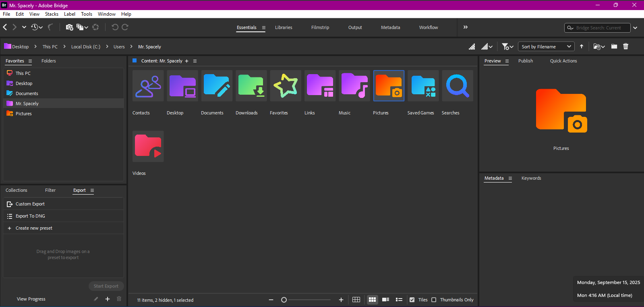Open the Content panel menu icon
Viewport: 644px width, 307px height.
pos(195,61)
